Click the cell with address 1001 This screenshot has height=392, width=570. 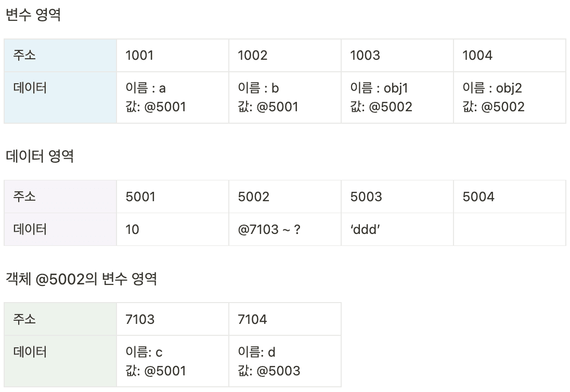[173, 56]
